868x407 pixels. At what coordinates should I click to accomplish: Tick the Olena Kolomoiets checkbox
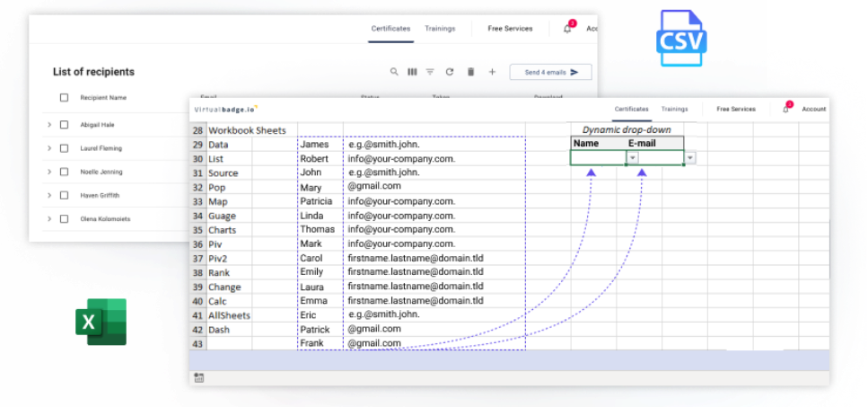pos(65,218)
